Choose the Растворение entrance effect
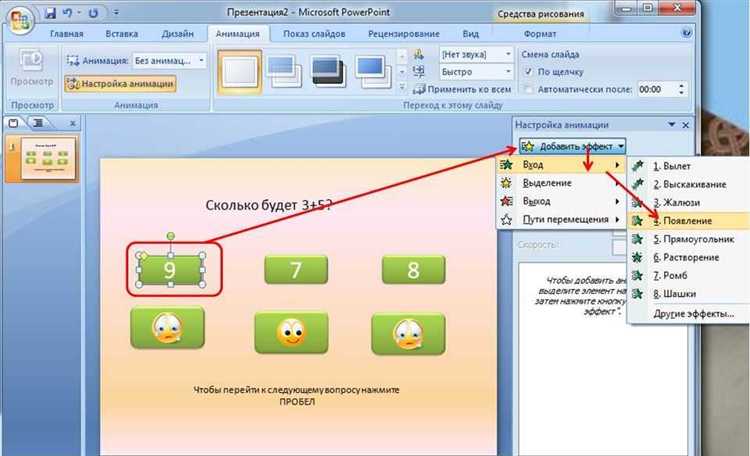 pyautogui.click(x=688, y=257)
